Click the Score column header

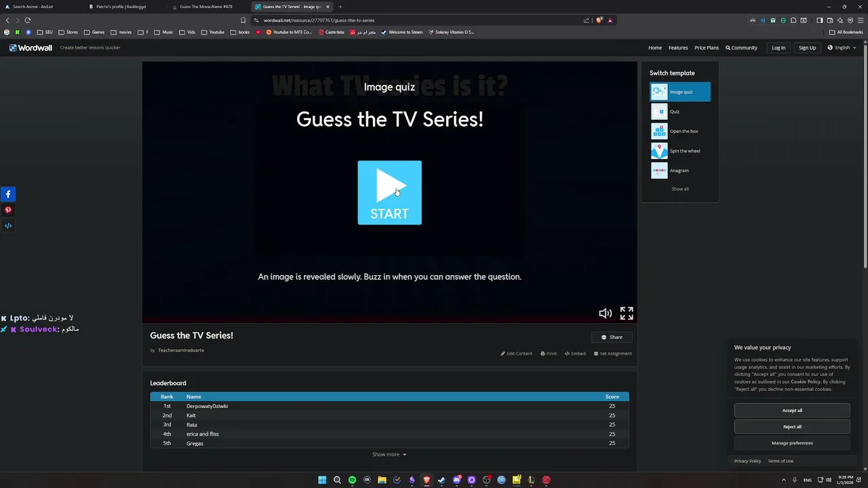click(612, 396)
